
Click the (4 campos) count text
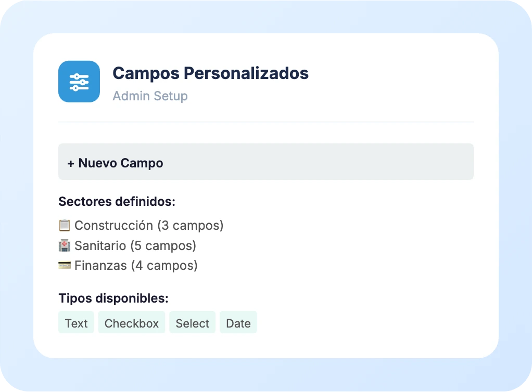(164, 265)
